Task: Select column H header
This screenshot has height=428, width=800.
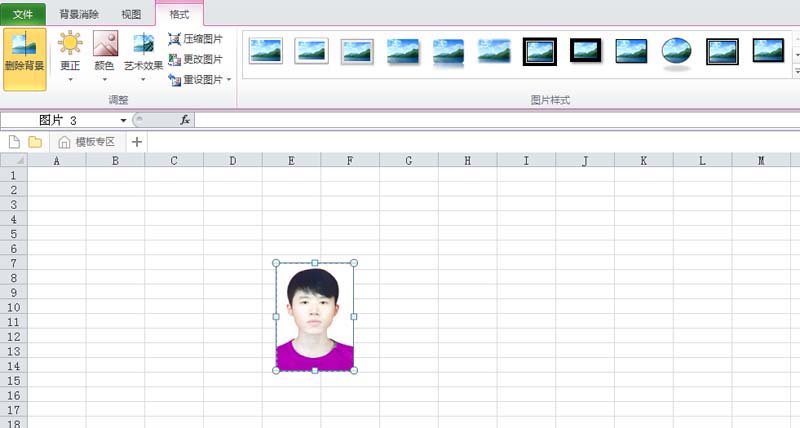Action: coord(467,161)
